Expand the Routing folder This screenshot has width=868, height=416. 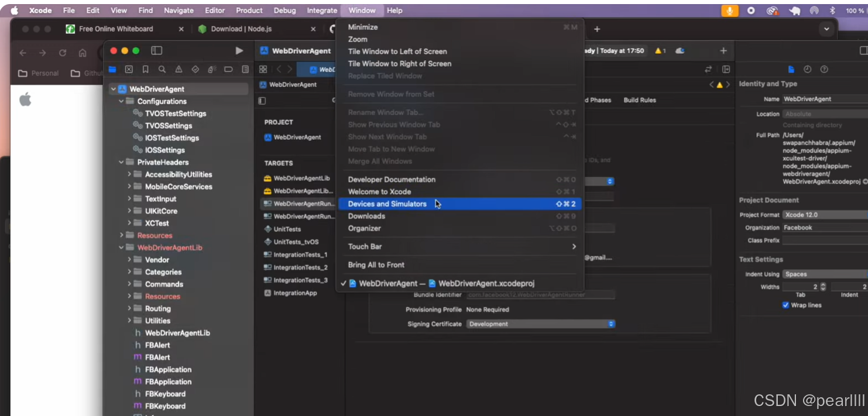click(129, 308)
